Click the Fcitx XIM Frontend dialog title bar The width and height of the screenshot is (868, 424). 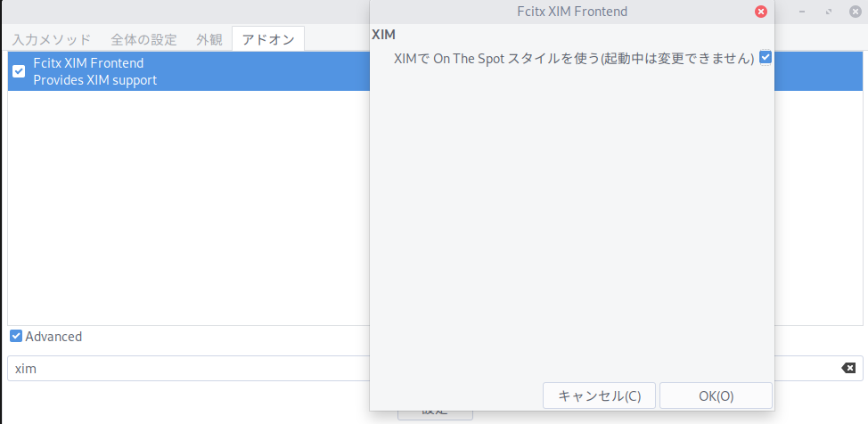(x=570, y=12)
